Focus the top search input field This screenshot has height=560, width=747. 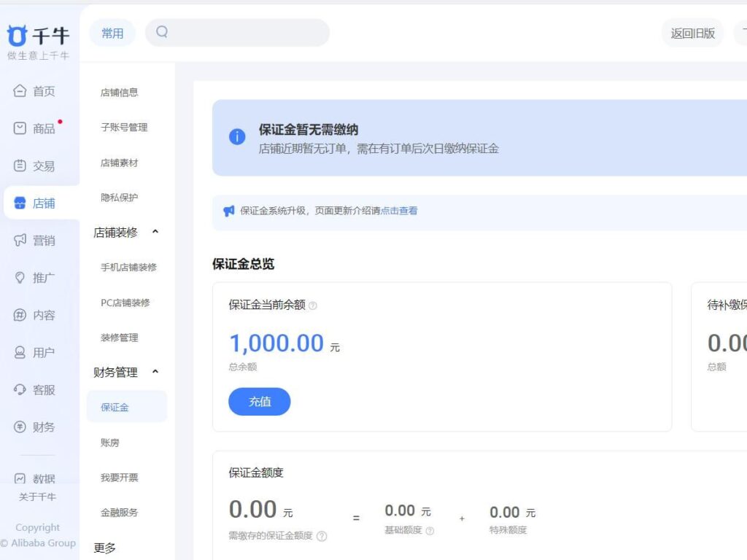click(x=237, y=32)
